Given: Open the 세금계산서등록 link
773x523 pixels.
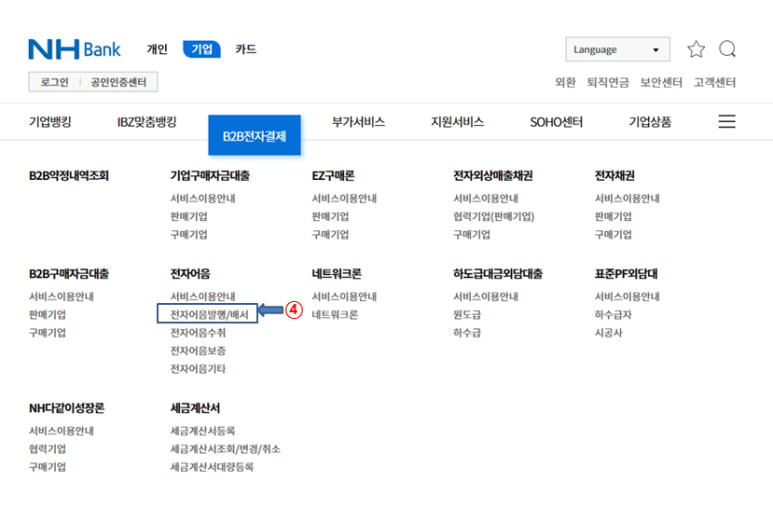Looking at the screenshot, I should pos(203,431).
